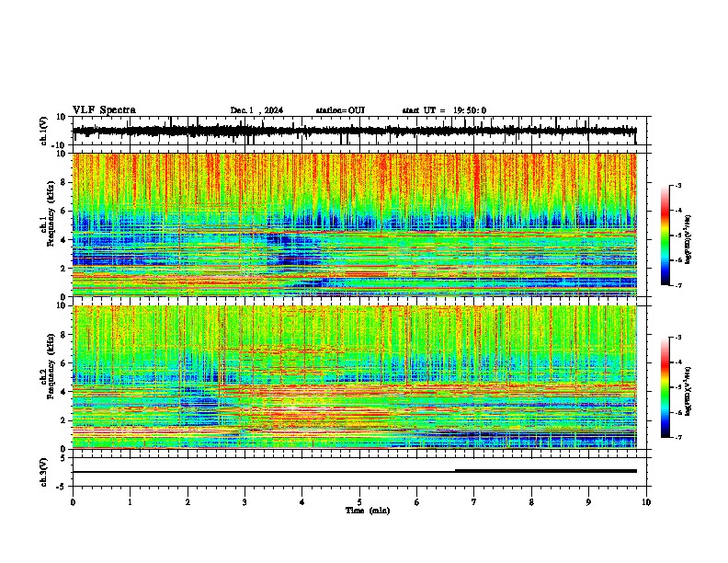
Task: Click the 4 kHz tick on ch.1 frequency axis
Action: click(x=63, y=240)
